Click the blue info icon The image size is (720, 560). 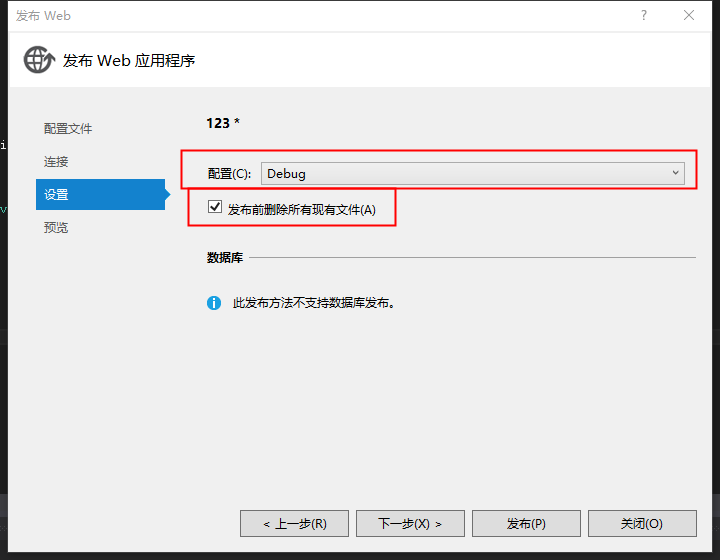[214, 303]
